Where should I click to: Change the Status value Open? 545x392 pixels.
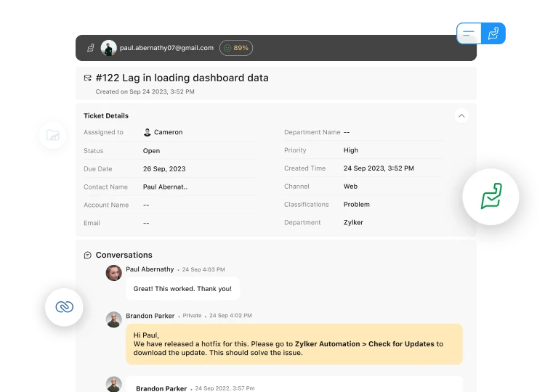coord(151,151)
